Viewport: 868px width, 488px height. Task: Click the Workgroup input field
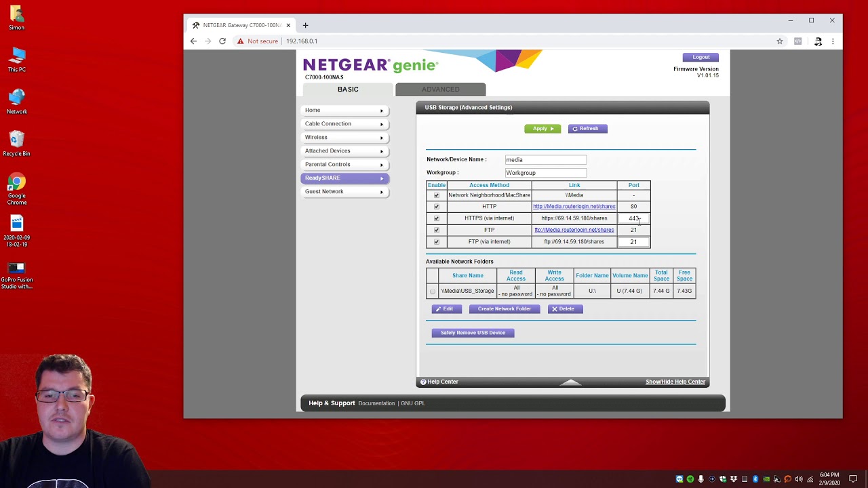(546, 173)
